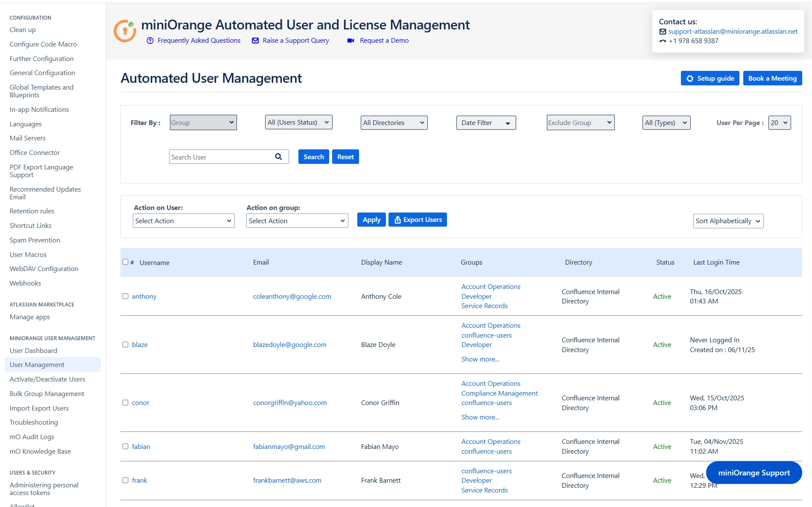812x507 pixels.
Task: Click the miniOrange logo
Action: [124, 30]
